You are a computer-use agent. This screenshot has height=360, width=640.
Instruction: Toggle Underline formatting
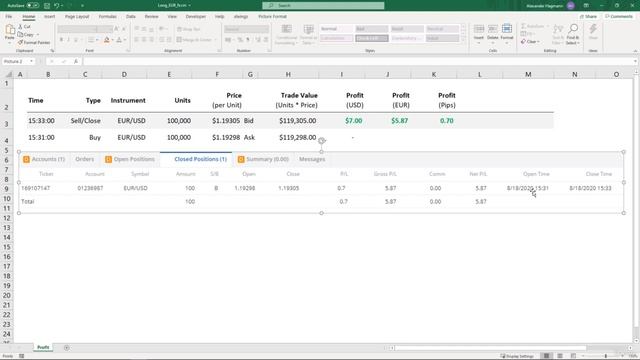pos(76,40)
